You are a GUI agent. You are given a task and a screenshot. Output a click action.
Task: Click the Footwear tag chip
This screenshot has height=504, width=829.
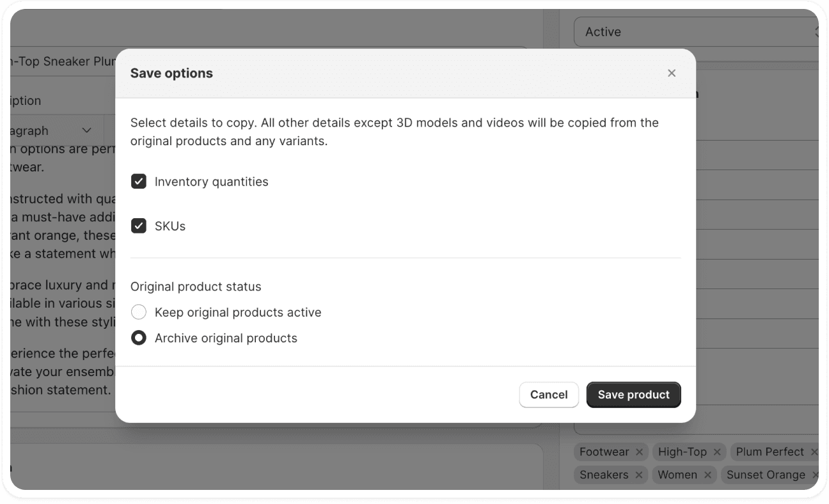[x=604, y=452]
